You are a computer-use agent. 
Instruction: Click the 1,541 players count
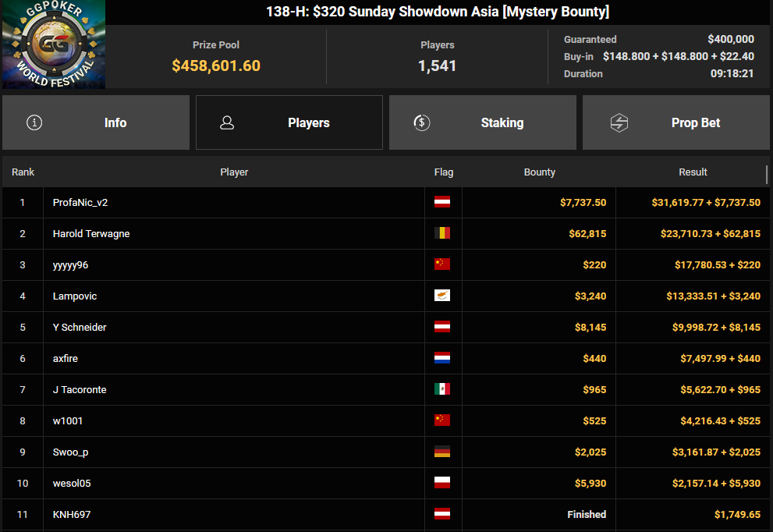click(x=438, y=66)
